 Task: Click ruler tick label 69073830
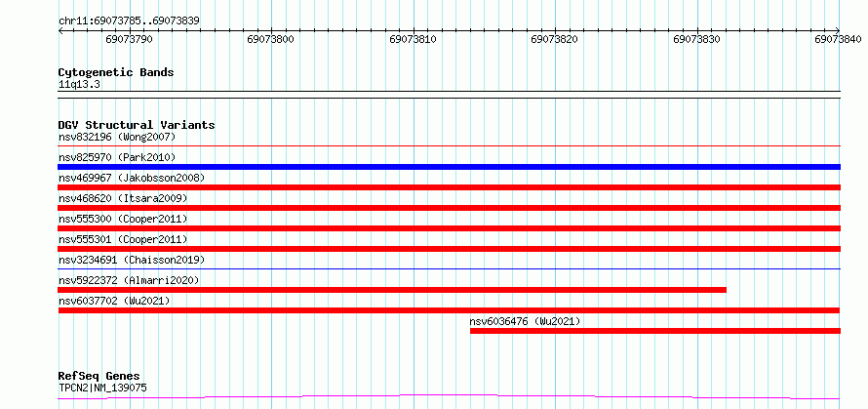pos(697,39)
